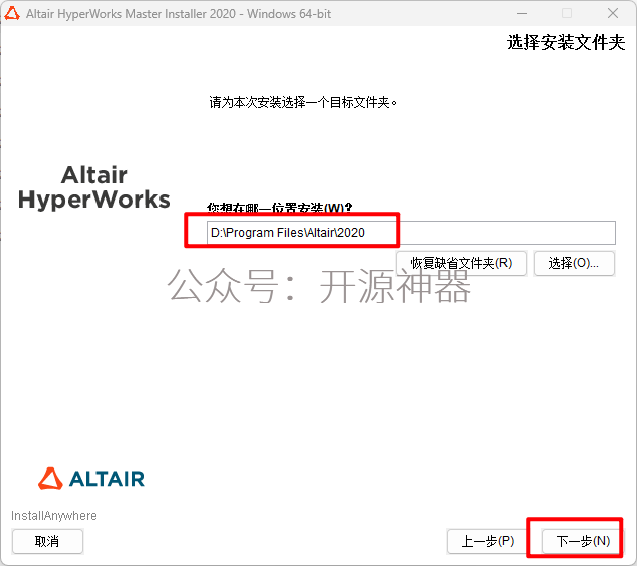Click the text 请为本次安装选择一个目标文件夹。
The image size is (637, 566).
pos(303,102)
